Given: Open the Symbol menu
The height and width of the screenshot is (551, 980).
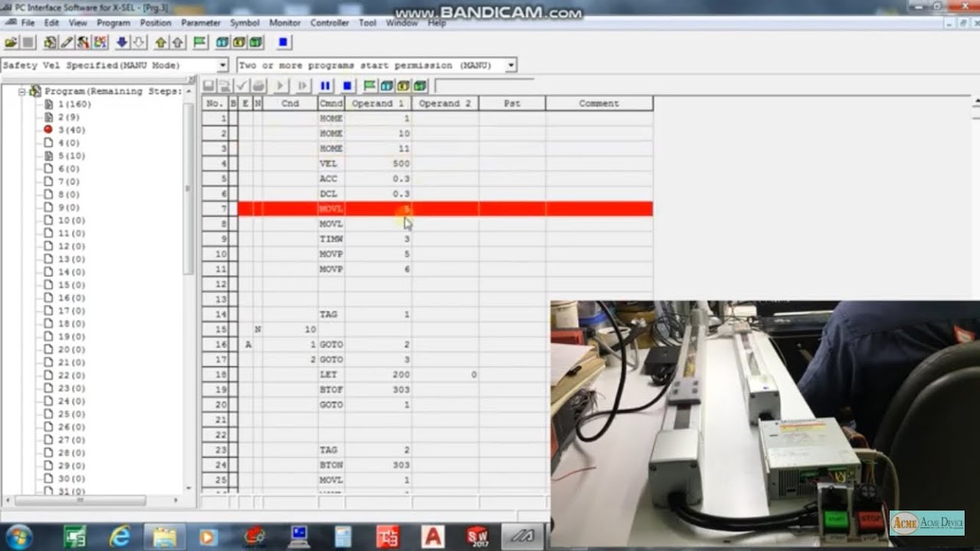Looking at the screenshot, I should click(x=245, y=23).
